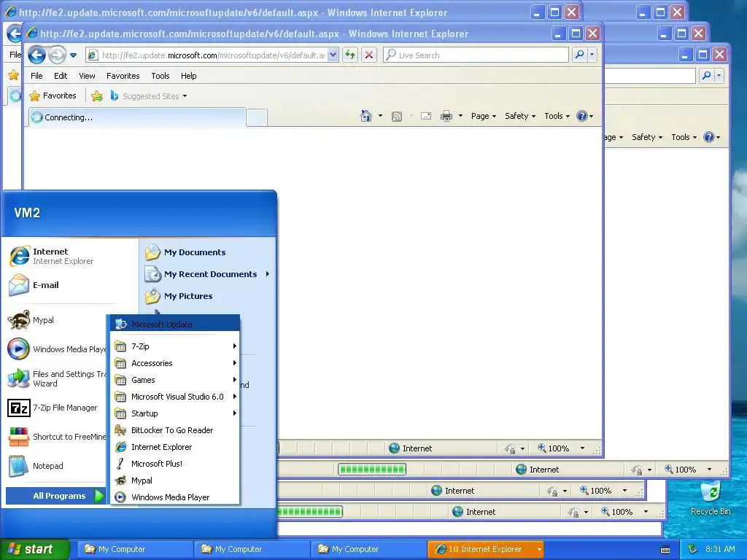Click the Favorites star button
The width and height of the screenshot is (747, 560).
(x=53, y=96)
